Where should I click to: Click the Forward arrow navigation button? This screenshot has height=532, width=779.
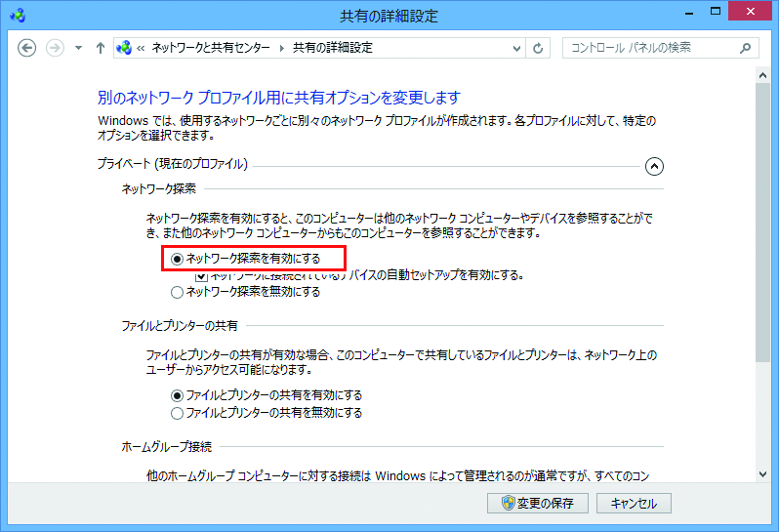pos(55,48)
